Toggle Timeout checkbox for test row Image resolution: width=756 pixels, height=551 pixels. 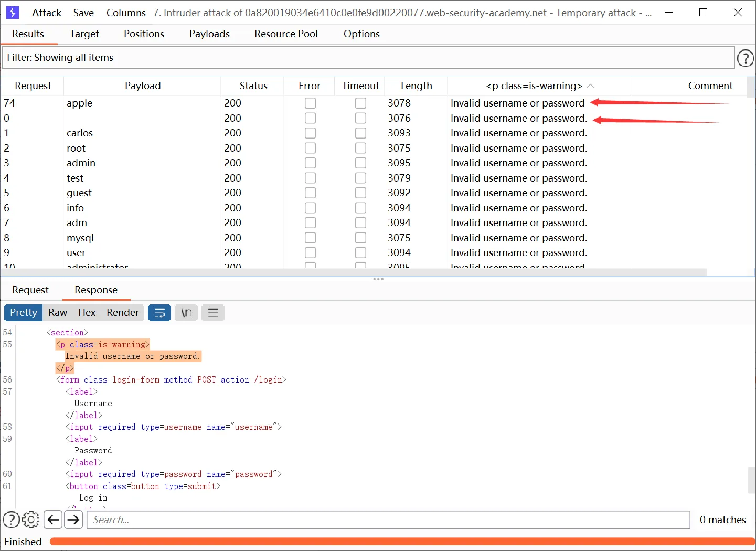[360, 178]
